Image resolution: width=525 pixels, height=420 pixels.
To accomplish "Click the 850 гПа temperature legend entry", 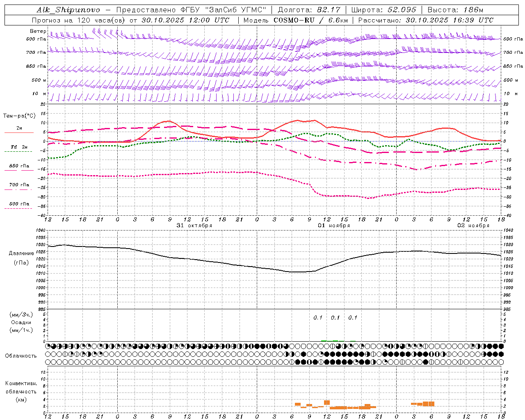I will (x=19, y=166).
